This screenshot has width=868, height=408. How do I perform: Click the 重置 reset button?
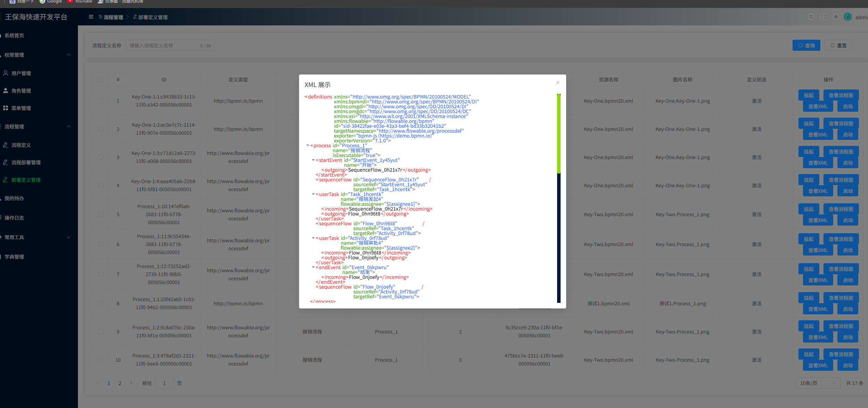(838, 46)
